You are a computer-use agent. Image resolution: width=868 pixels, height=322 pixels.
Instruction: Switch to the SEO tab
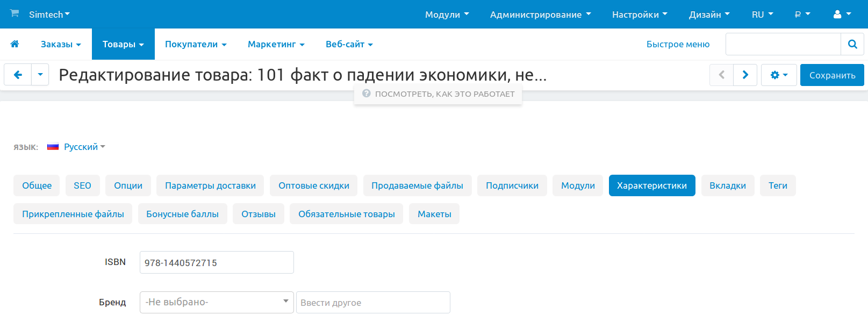(x=82, y=185)
